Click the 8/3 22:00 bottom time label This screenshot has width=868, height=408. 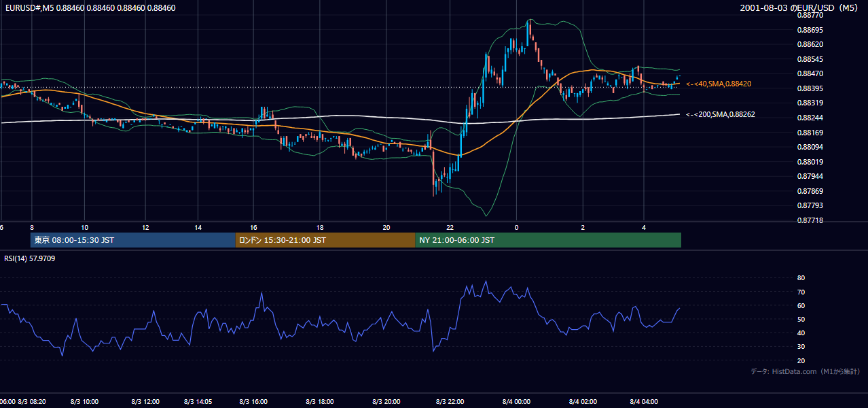(x=450, y=402)
